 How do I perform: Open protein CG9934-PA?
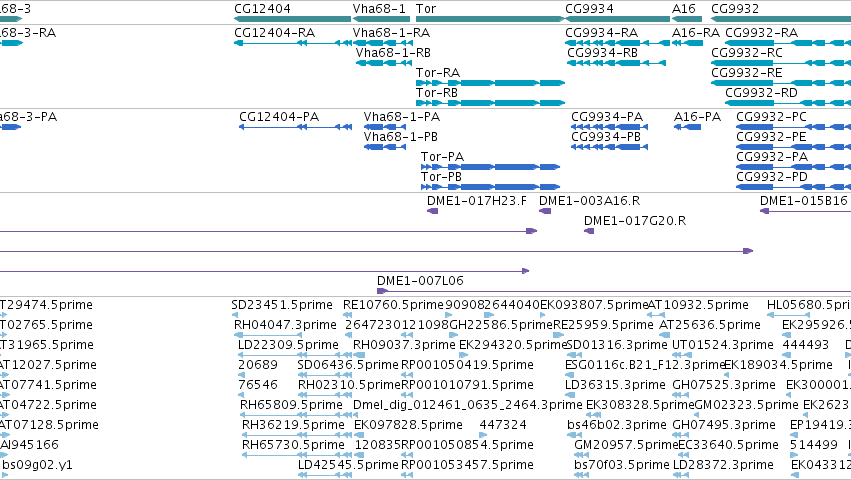click(x=607, y=117)
